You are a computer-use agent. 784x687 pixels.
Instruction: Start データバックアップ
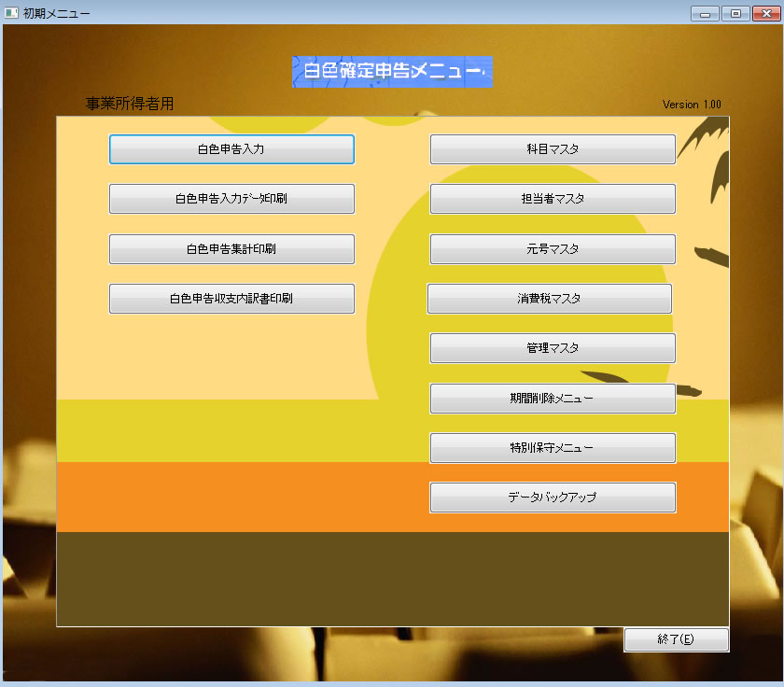pyautogui.click(x=553, y=498)
